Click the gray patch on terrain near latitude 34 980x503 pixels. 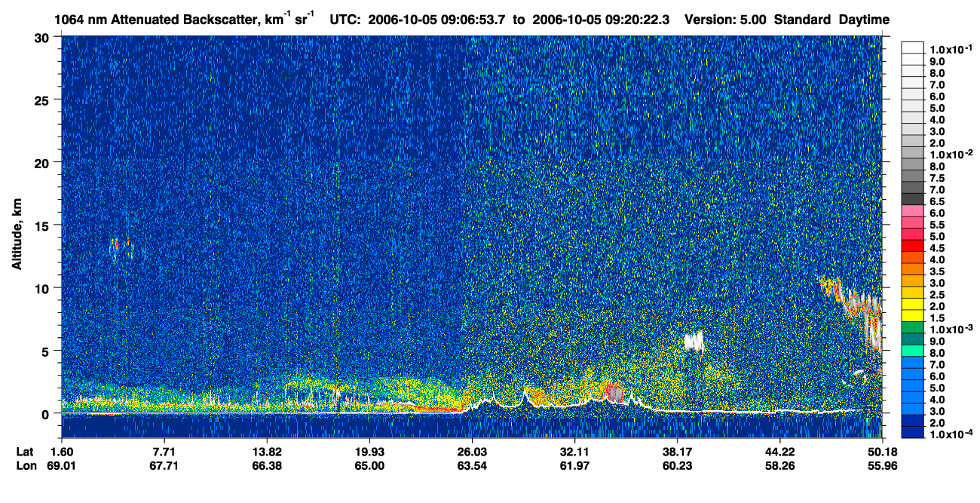pos(616,394)
